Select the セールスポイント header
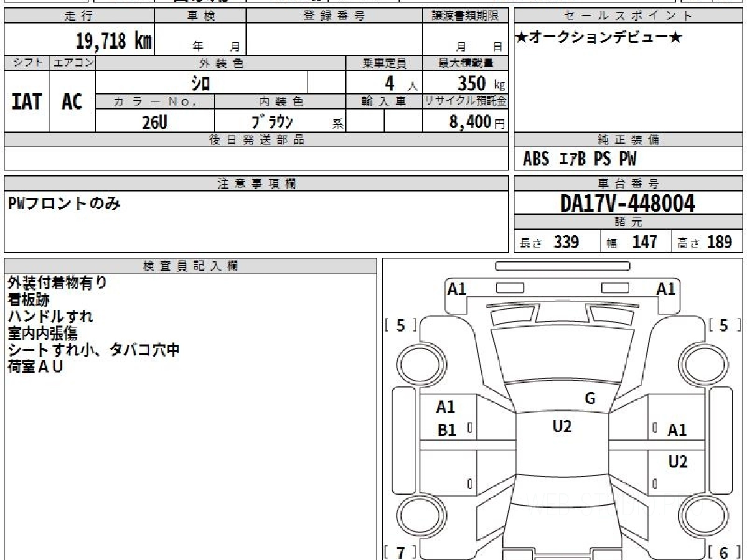 (628, 16)
